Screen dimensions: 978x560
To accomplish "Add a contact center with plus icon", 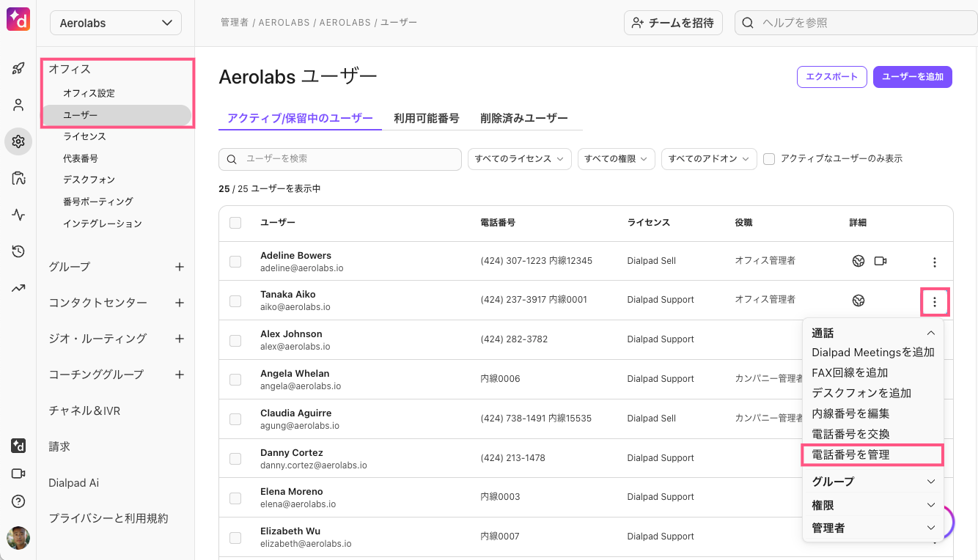I will [x=180, y=303].
